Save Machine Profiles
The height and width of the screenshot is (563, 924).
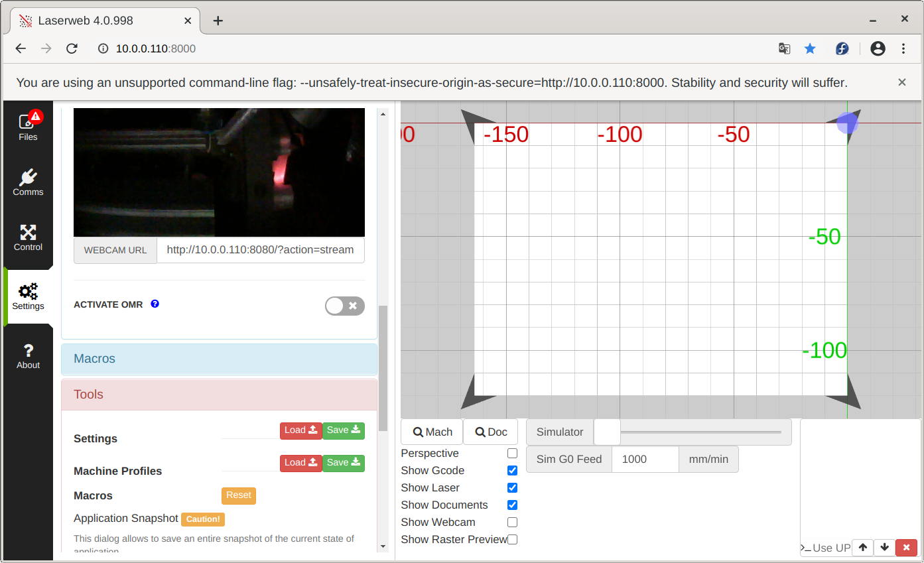[344, 463]
